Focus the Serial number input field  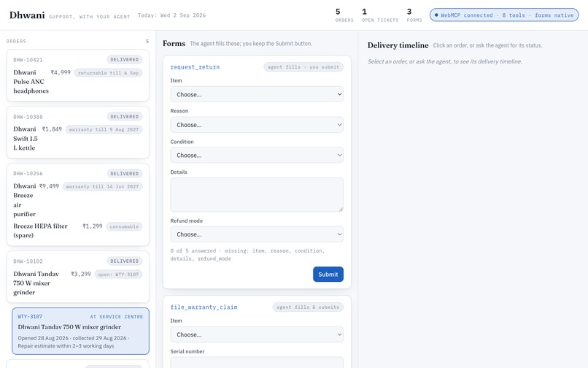click(x=257, y=362)
